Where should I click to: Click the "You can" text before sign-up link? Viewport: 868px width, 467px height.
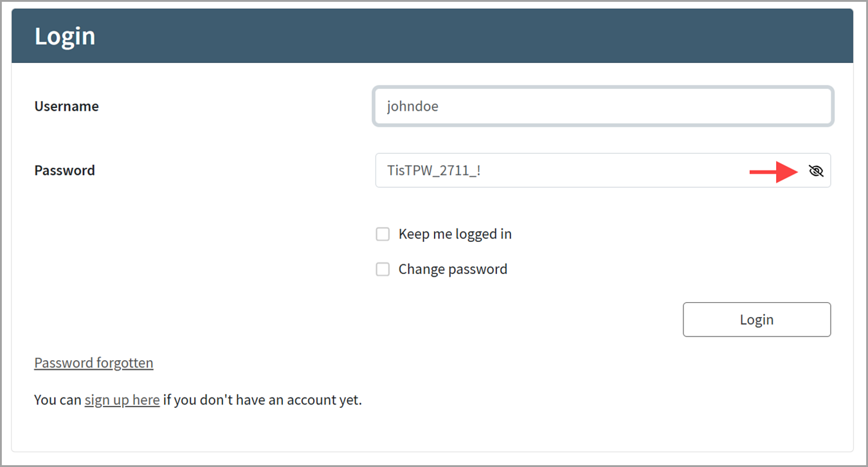pyautogui.click(x=58, y=400)
